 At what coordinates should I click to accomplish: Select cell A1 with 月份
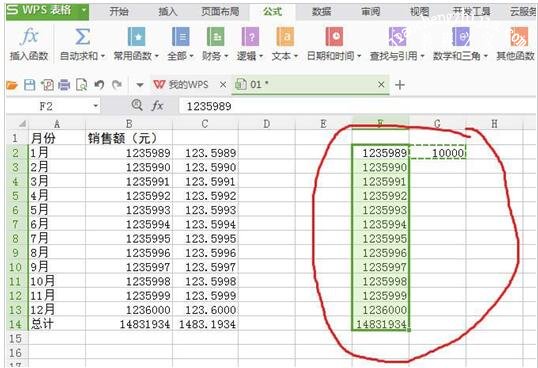[x=57, y=138]
